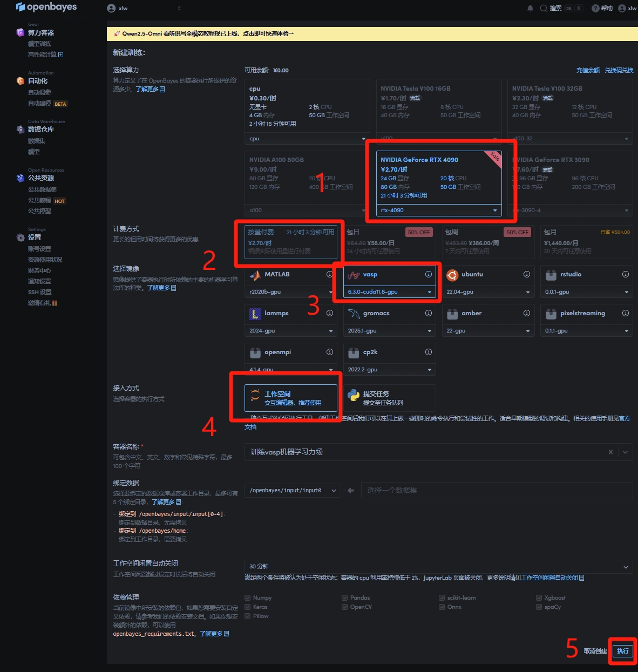Click the 算力容器 sidebar icon
This screenshot has width=638, height=672.
tap(20, 32)
